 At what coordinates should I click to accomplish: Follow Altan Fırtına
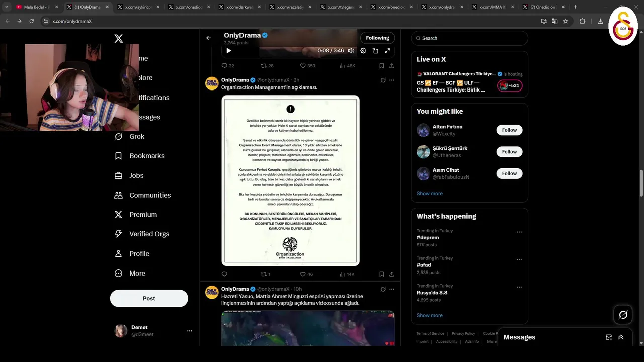tap(509, 130)
